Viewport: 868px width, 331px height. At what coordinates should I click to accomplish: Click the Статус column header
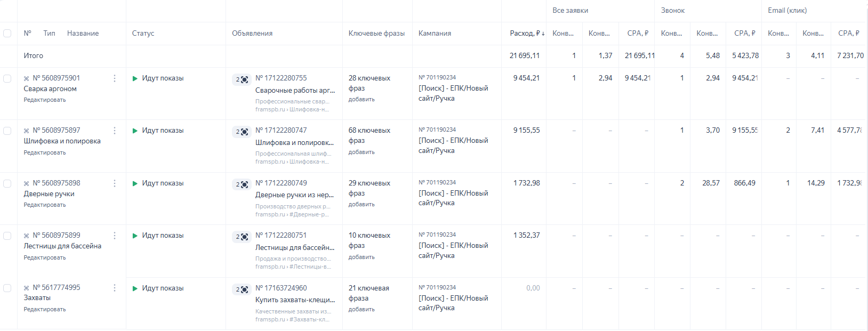(x=143, y=34)
